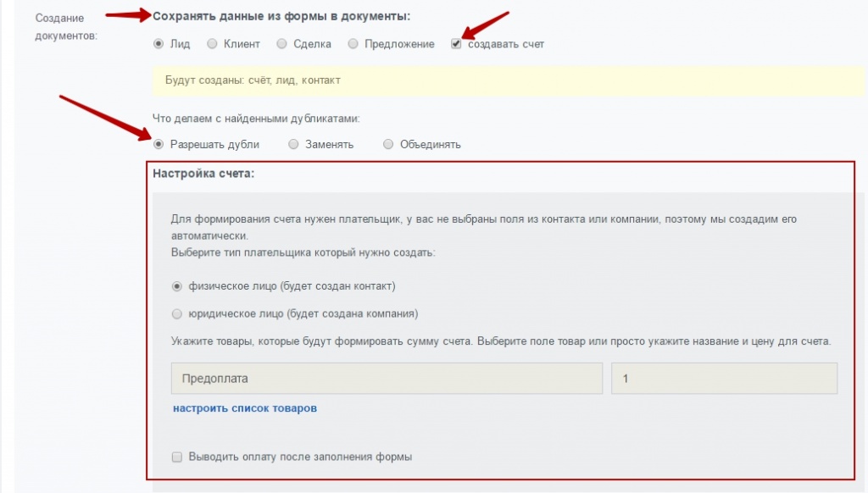Enable Выводить оплату после заполнения формы
868x493 pixels.
click(177, 457)
